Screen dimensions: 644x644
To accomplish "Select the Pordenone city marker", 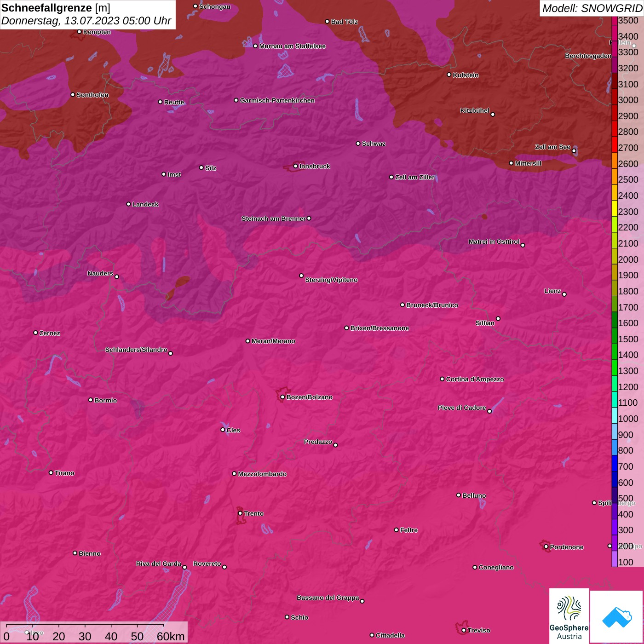I will [546, 547].
